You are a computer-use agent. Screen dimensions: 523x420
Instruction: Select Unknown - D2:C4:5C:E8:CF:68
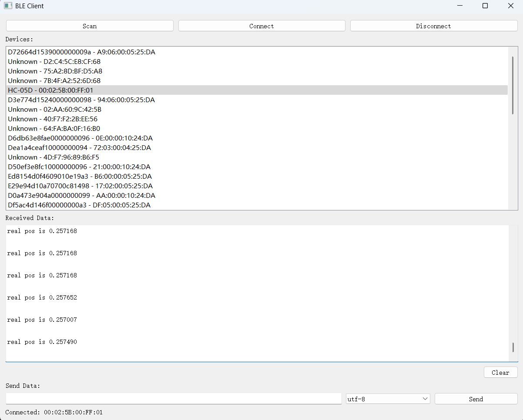tap(258, 61)
